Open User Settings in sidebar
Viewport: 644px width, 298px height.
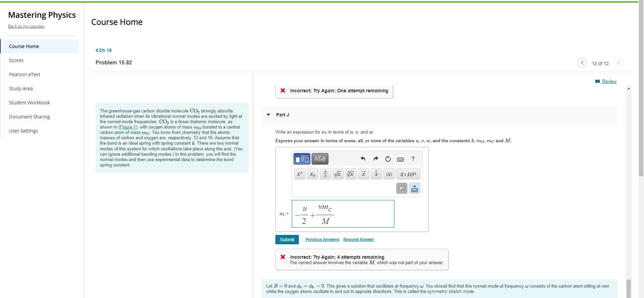pos(40,131)
